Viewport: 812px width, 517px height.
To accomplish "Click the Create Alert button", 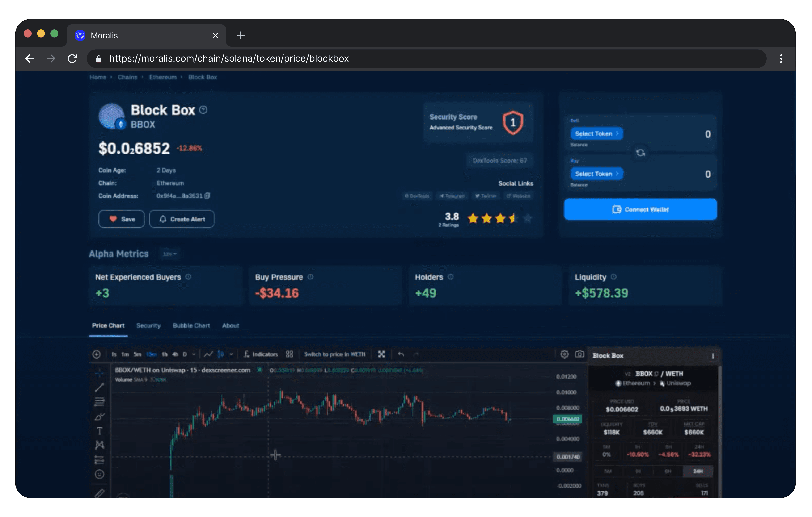I will pyautogui.click(x=182, y=219).
